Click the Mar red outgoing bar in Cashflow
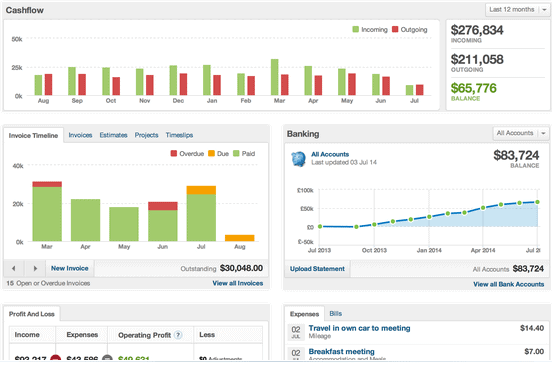552x365 pixels. [285, 85]
